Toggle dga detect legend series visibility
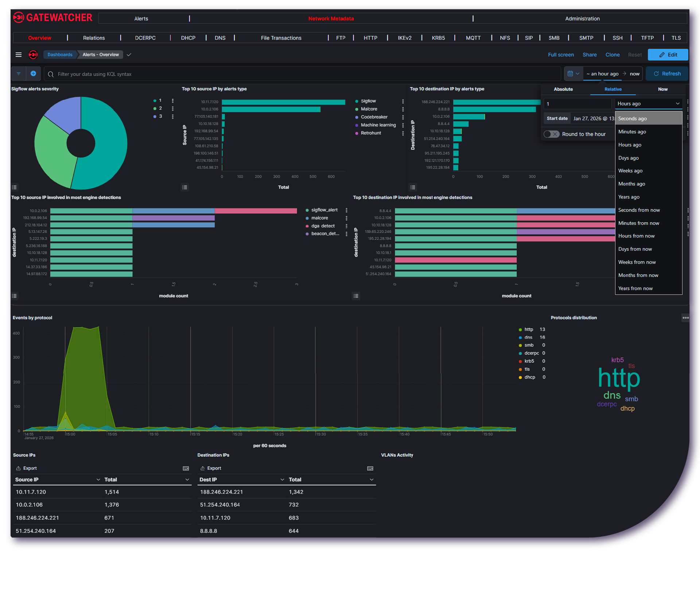Viewport: 700px width, 598px height. tap(322, 226)
